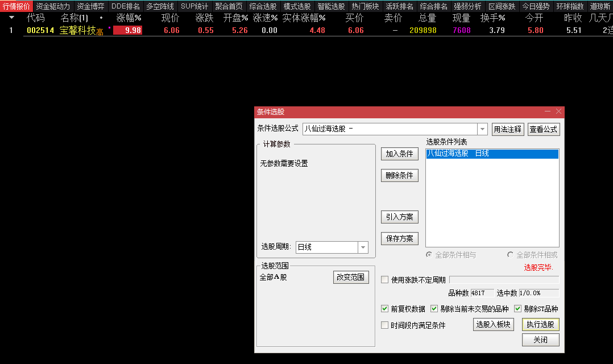Select the 八仙过海选股 日线 list entry
This screenshot has width=613, height=364.
492,153
